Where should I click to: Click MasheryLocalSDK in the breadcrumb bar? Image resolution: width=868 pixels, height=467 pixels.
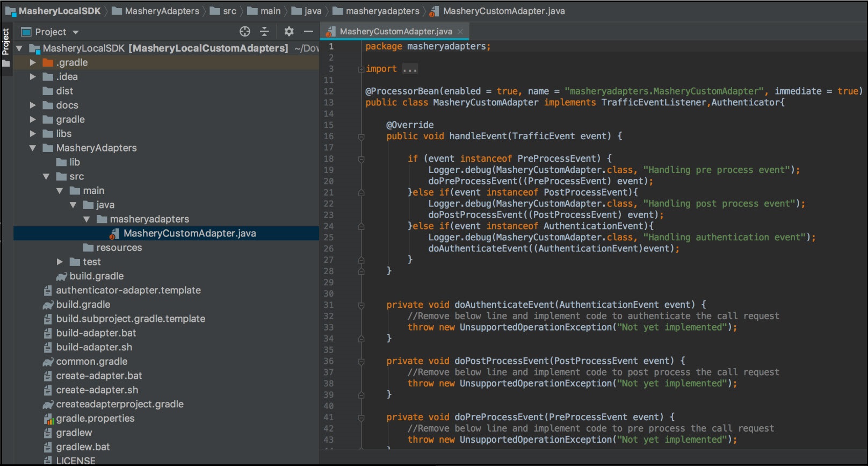click(59, 11)
